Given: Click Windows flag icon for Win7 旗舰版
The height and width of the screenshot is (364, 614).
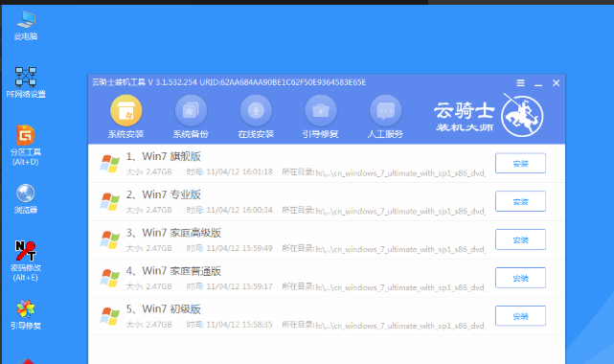Looking at the screenshot, I should pos(109,163).
